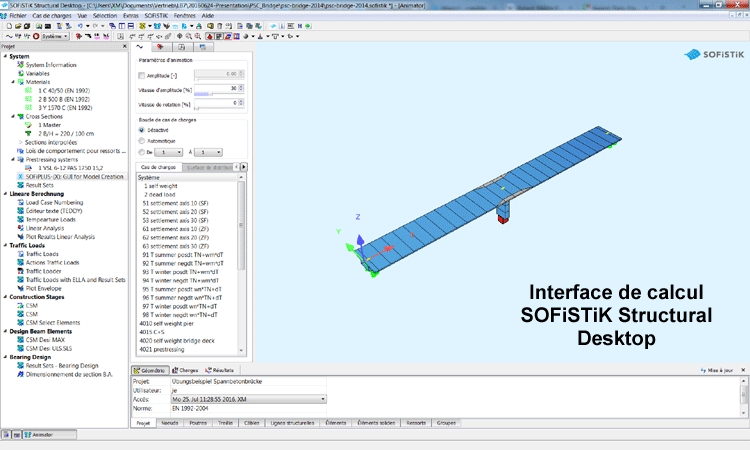Click icon beside Traffic Loader

[x=21, y=271]
